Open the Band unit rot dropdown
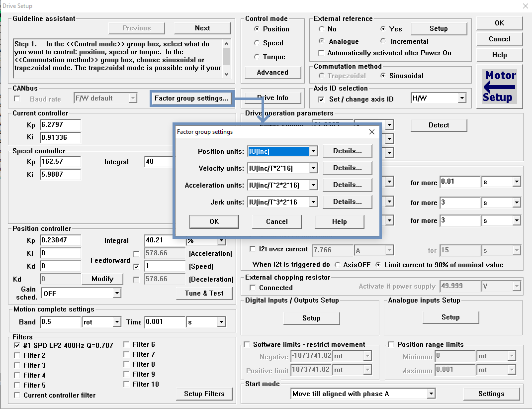Viewport: 532px width, 409px height. [117, 322]
